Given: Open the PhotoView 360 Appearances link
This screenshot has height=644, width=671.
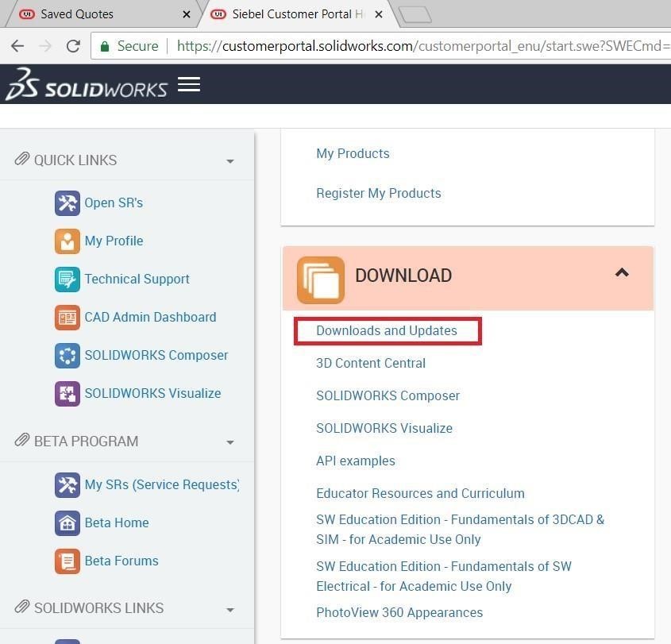Looking at the screenshot, I should [x=399, y=612].
